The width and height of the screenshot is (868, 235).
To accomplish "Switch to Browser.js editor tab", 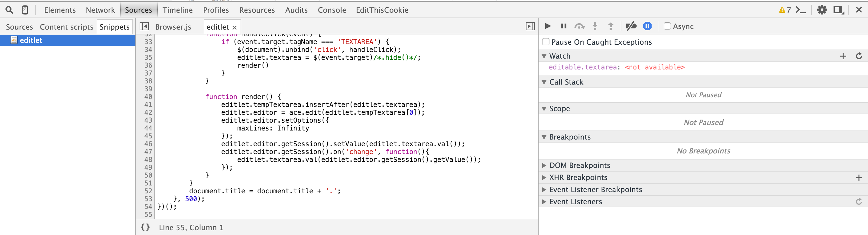I will click(173, 27).
